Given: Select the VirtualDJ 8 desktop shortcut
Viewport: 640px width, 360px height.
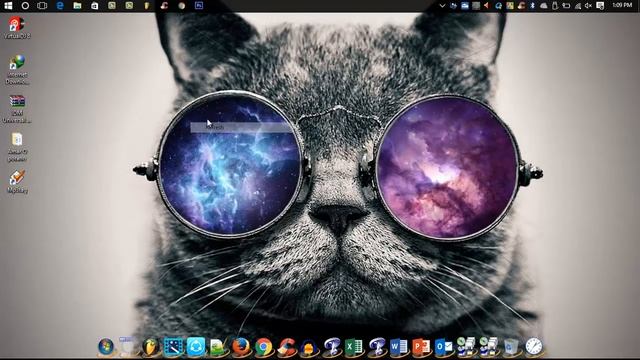Looking at the screenshot, I should pyautogui.click(x=17, y=28).
